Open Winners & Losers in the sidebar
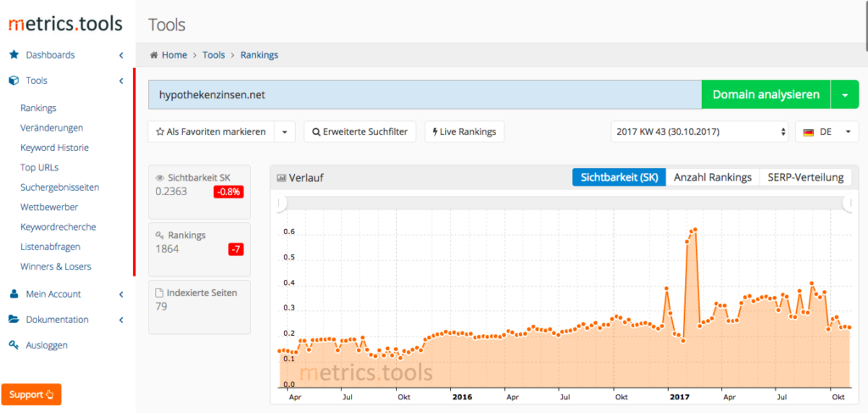 click(56, 266)
